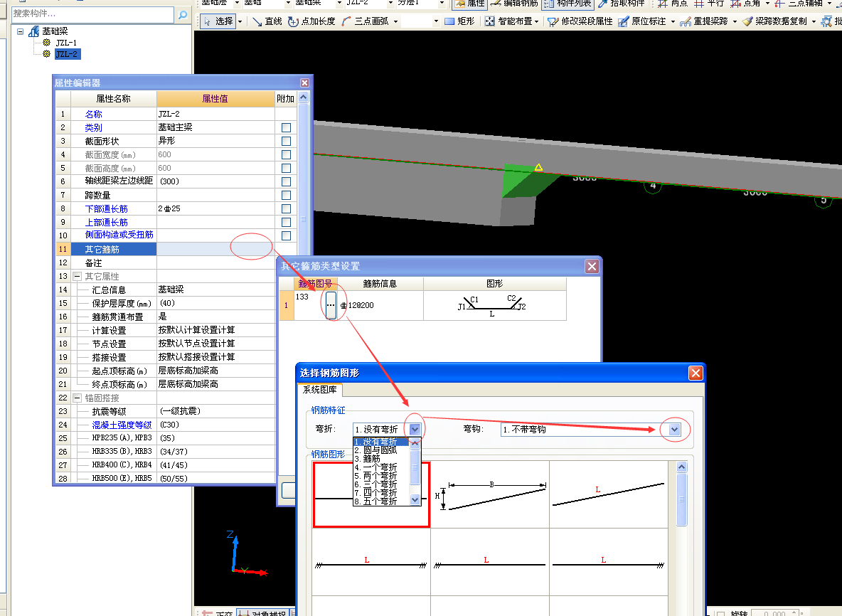This screenshot has height=616, width=842.
Task: Check 附加 box for 侧面构造或受扭筋 row
Action: [286, 235]
